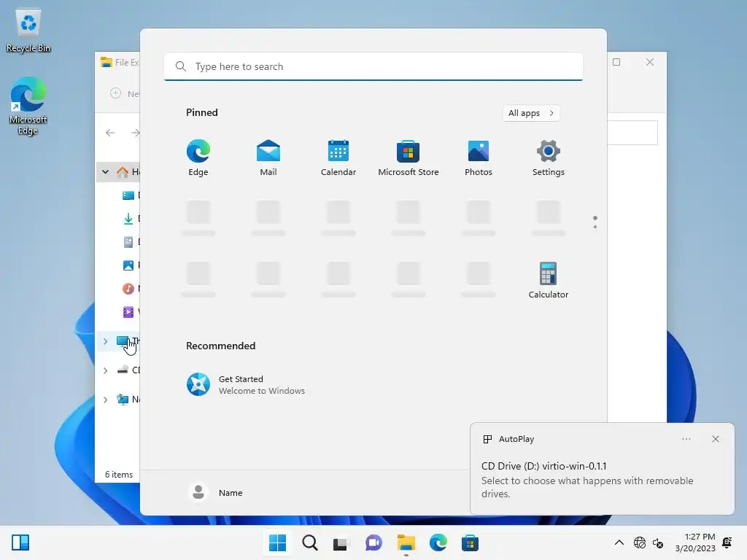This screenshot has width=747, height=560.
Task: Click the Pictures icon in File Explorer sidebar
Action: [128, 265]
